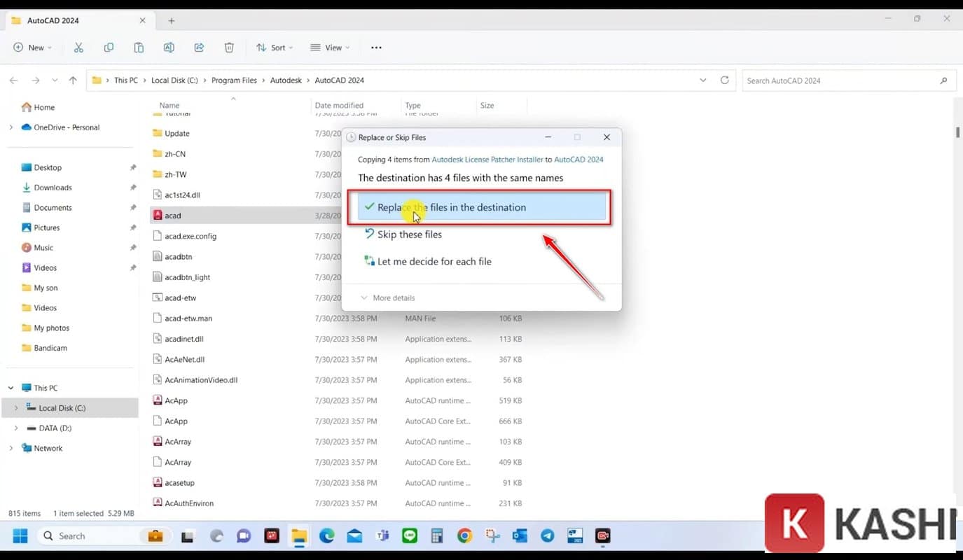Viewport: 963px width, 560px height.
Task: Open Google Chrome from the taskbar
Action: [x=464, y=535]
